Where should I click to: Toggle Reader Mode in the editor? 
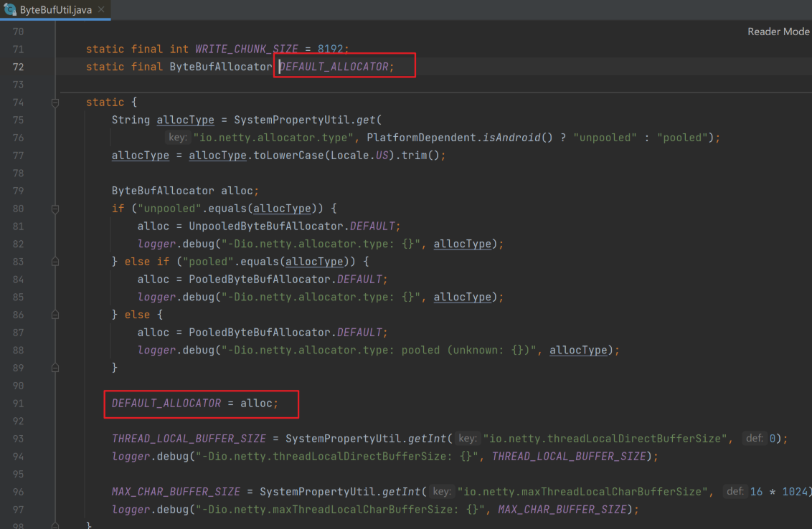point(778,32)
